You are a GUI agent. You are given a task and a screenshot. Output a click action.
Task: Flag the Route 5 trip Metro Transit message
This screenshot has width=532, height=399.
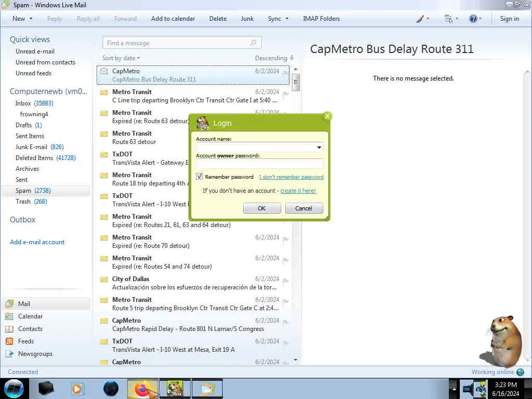tap(285, 302)
